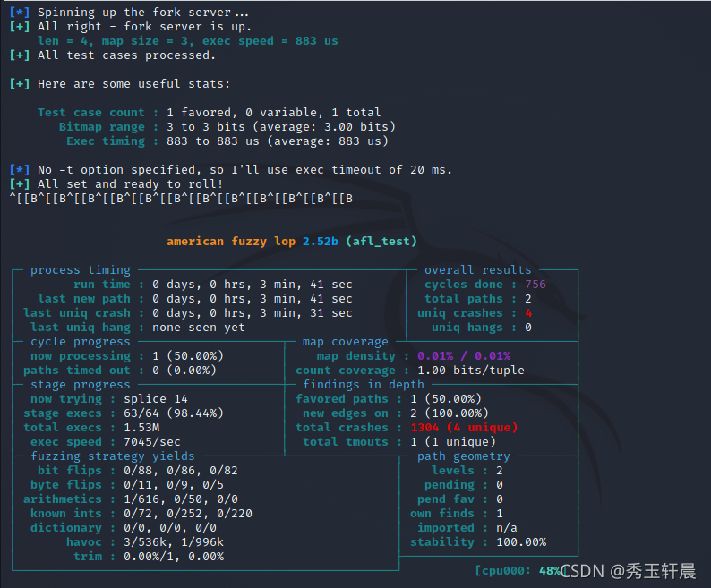The image size is (711, 588).
Task: Select the 'Exec timing' line
Action: [227, 141]
